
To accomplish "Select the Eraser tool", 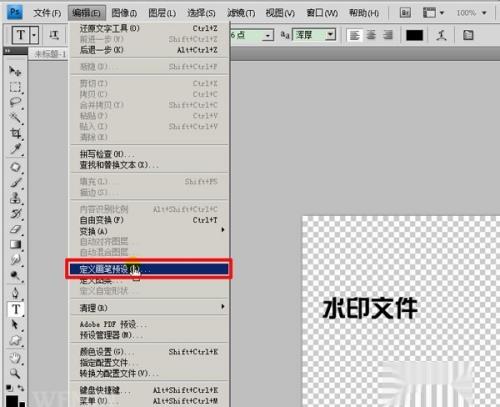I will (x=15, y=229).
